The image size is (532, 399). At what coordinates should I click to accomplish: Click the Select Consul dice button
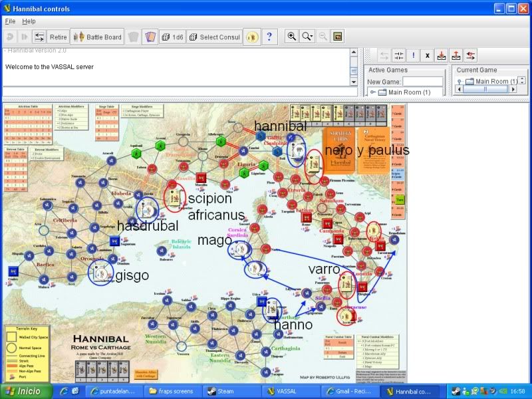click(214, 37)
